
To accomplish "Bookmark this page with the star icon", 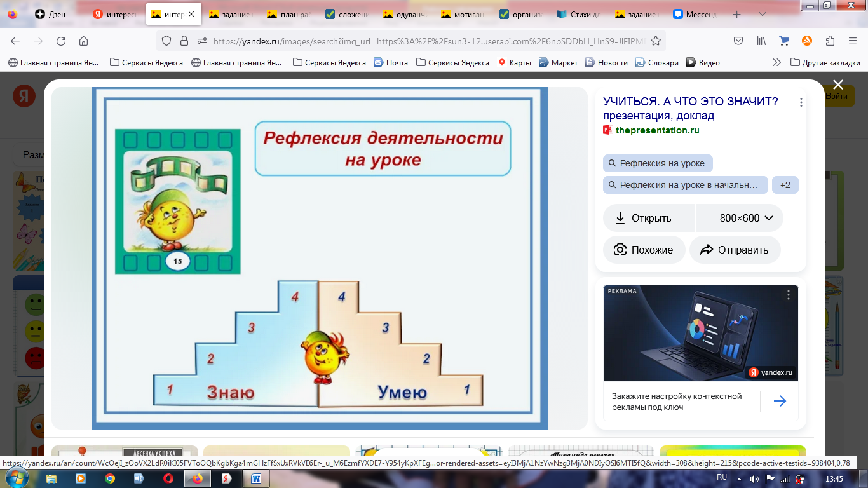I will pos(656,41).
